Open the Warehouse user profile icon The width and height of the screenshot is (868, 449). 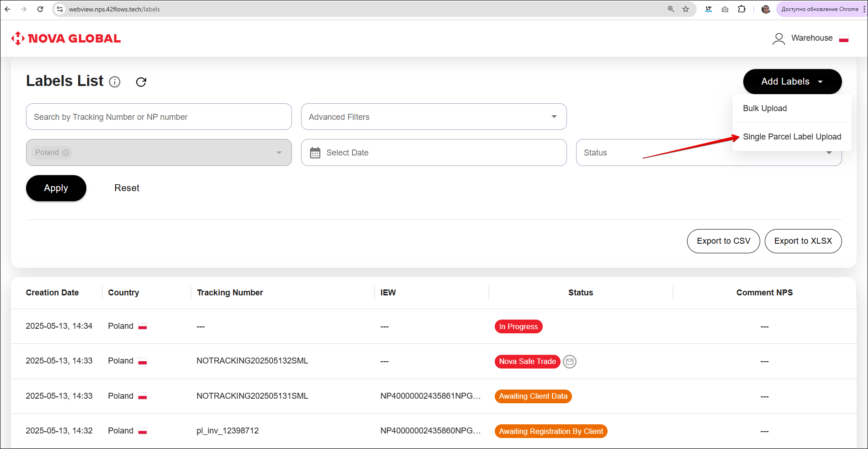[x=778, y=38]
